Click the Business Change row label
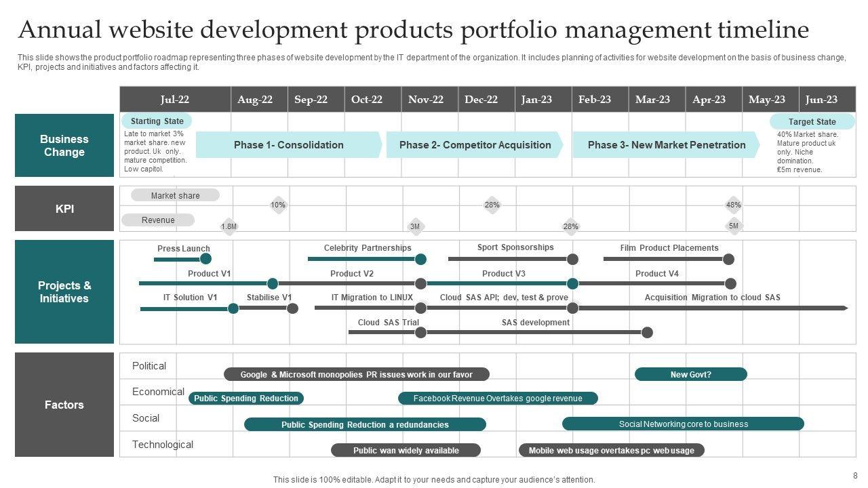Viewport: 868px width, 488px height. [x=64, y=146]
